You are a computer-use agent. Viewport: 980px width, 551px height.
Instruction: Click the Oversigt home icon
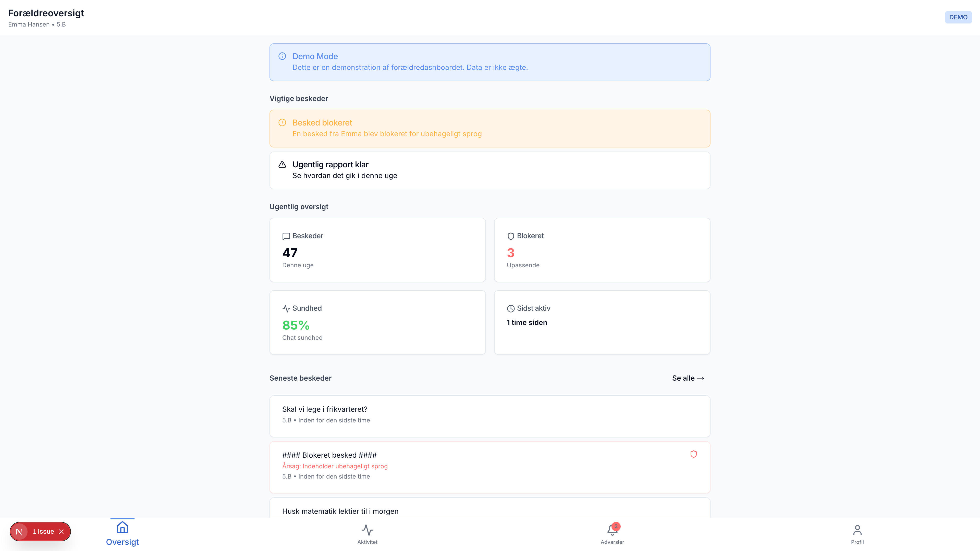pyautogui.click(x=122, y=528)
